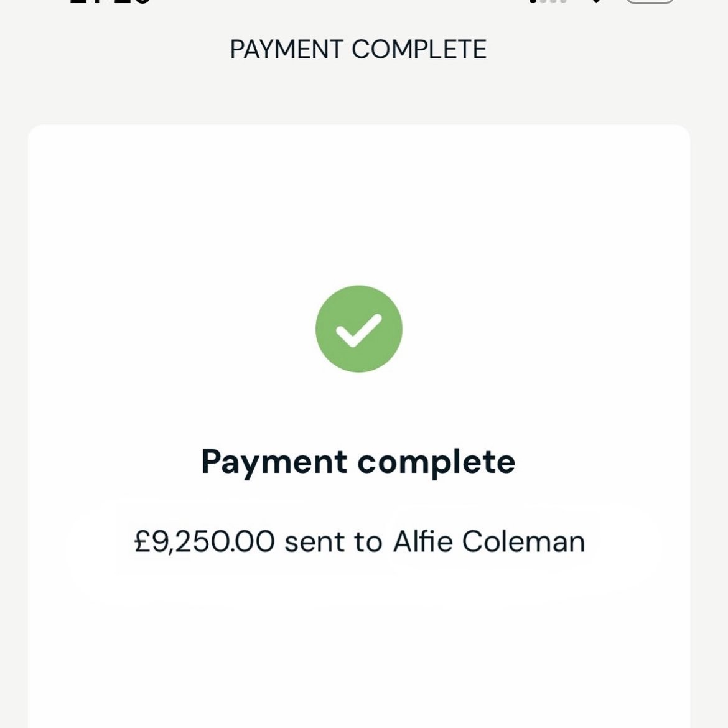The width and height of the screenshot is (728, 728).
Task: Tap recipient name Alfie Coleman
Action: pos(489,541)
